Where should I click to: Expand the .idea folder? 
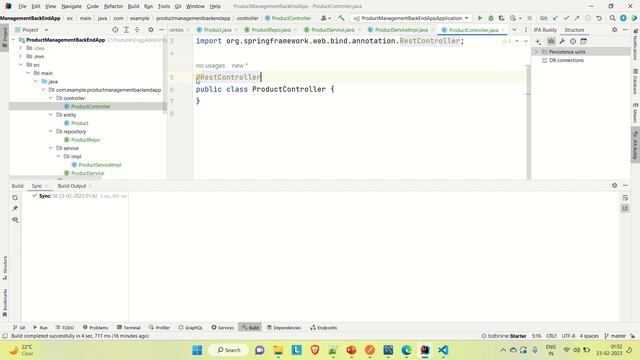pos(21,48)
